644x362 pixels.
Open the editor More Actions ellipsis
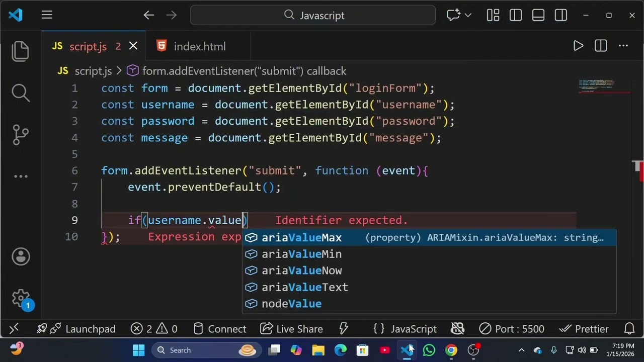623,46
